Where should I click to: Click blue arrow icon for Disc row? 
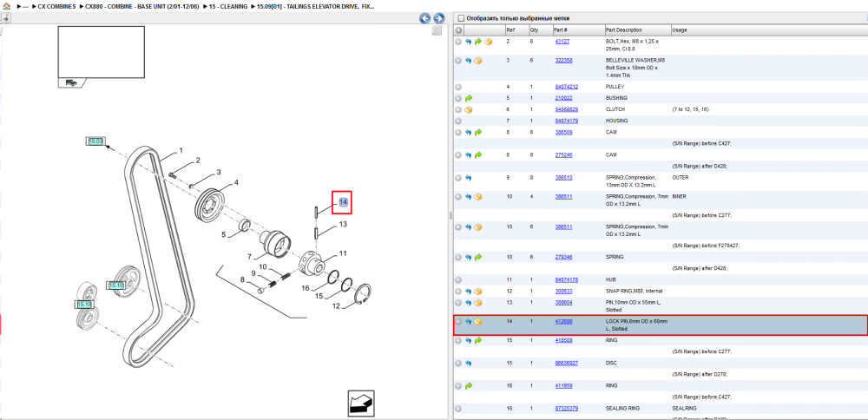[x=469, y=363]
